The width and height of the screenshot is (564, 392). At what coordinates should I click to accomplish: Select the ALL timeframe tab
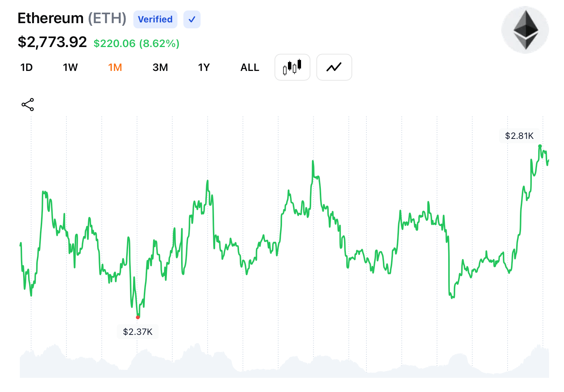(250, 67)
